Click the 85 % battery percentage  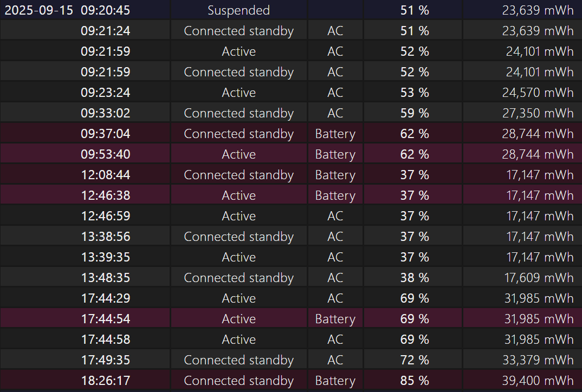415,381
